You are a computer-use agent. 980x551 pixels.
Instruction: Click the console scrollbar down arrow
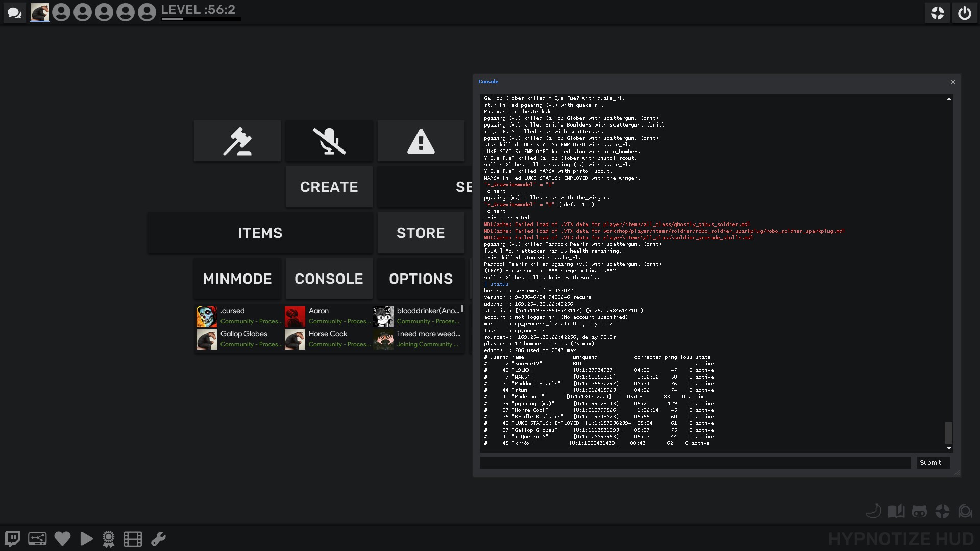(x=949, y=448)
